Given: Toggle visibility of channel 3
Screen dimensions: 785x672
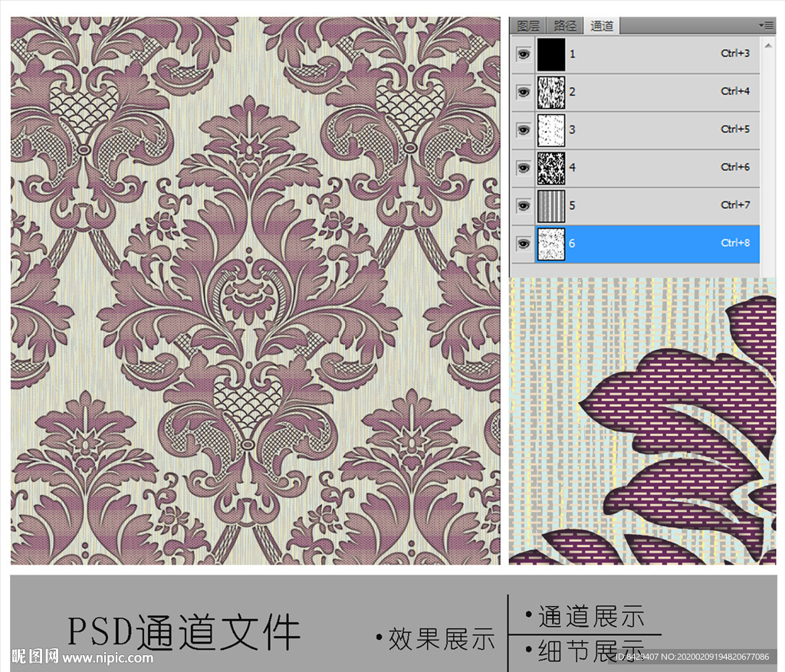Looking at the screenshot, I should 524,130.
